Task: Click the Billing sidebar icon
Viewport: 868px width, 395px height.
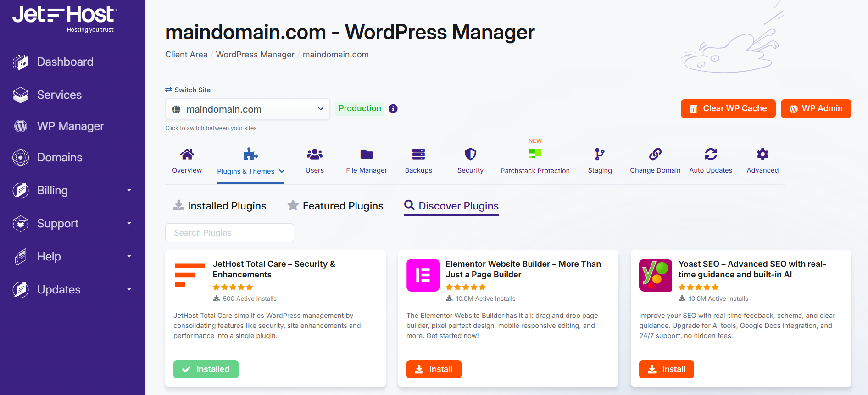Action: pyautogui.click(x=21, y=190)
